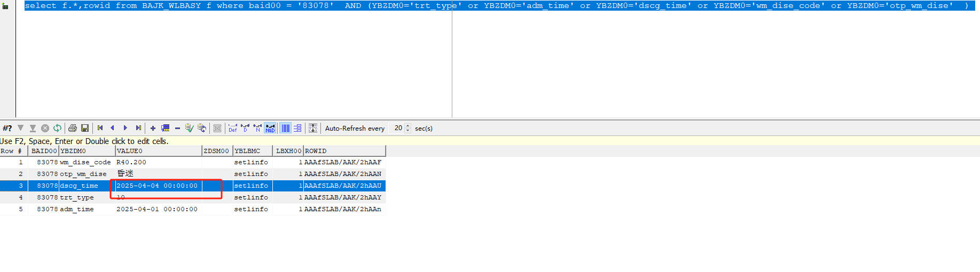980x272 pixels.
Task: Select the wm_dise_code cell
Action: pos(87,162)
